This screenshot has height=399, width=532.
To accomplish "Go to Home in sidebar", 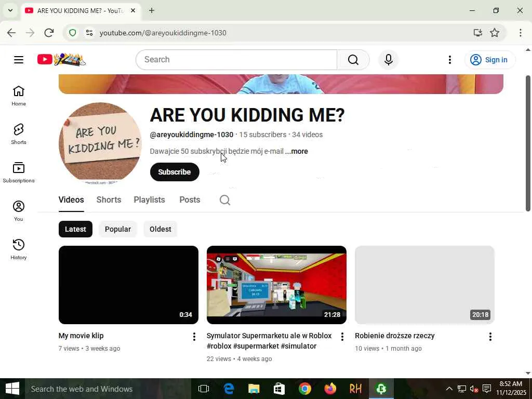I will (x=19, y=96).
